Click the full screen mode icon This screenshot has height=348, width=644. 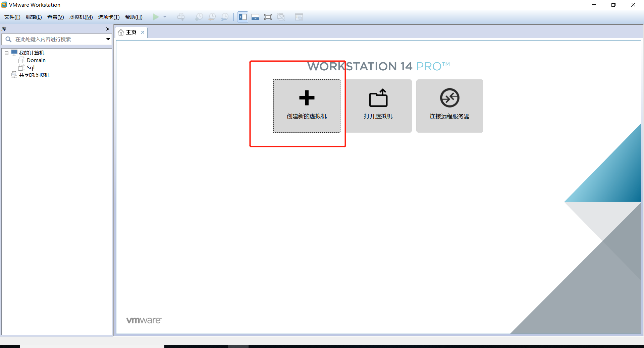[x=268, y=17]
